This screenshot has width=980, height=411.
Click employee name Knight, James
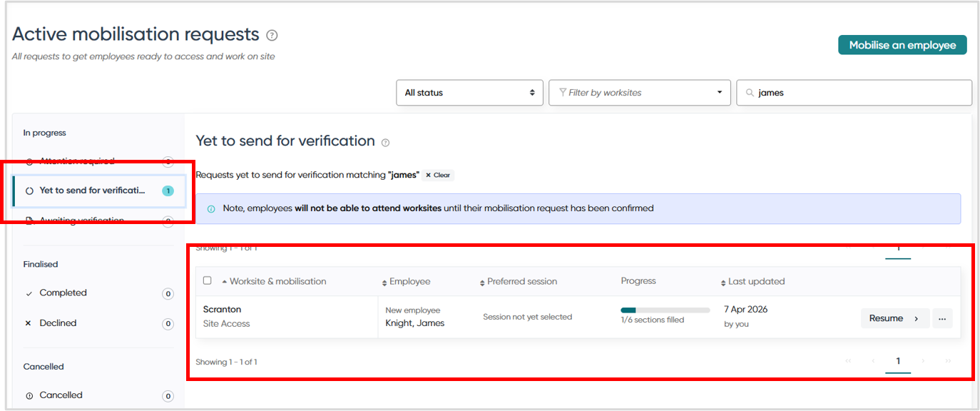click(x=415, y=323)
